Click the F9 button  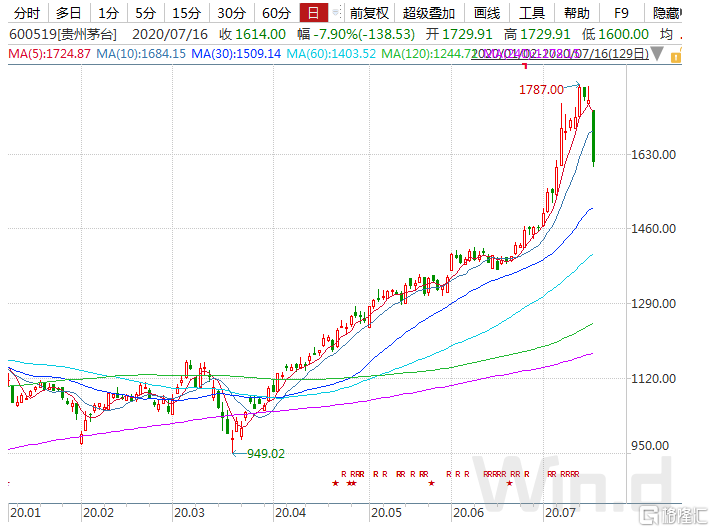(621, 13)
